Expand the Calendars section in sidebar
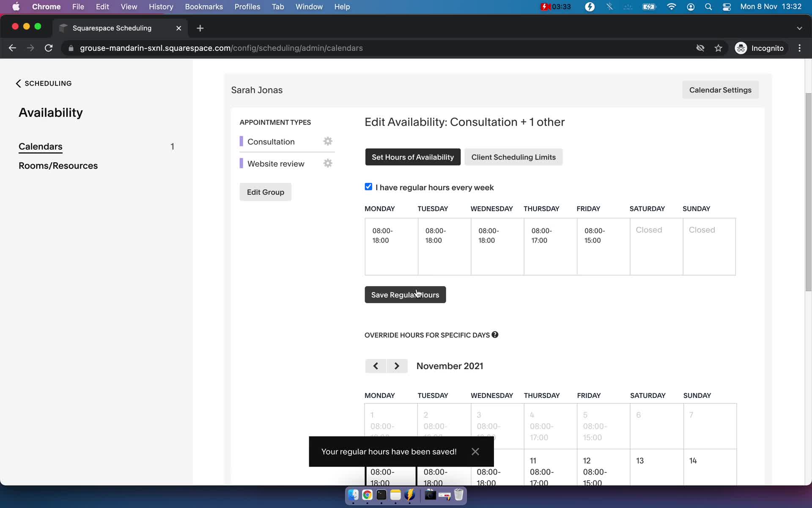Screen dimensions: 812x508 tap(40, 146)
